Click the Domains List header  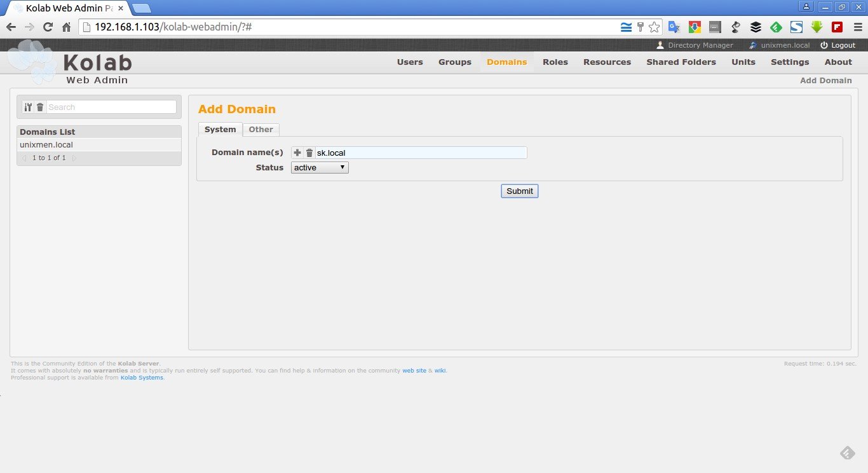pos(98,132)
